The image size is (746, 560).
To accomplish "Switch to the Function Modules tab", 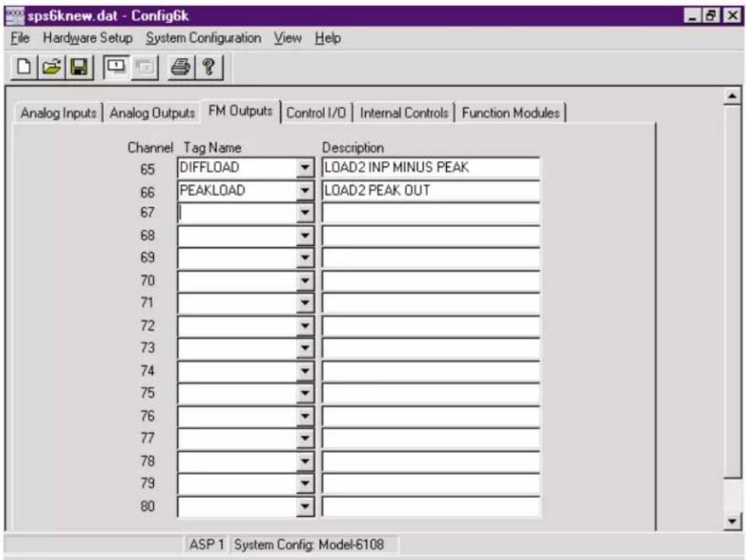I will pyautogui.click(x=511, y=114).
